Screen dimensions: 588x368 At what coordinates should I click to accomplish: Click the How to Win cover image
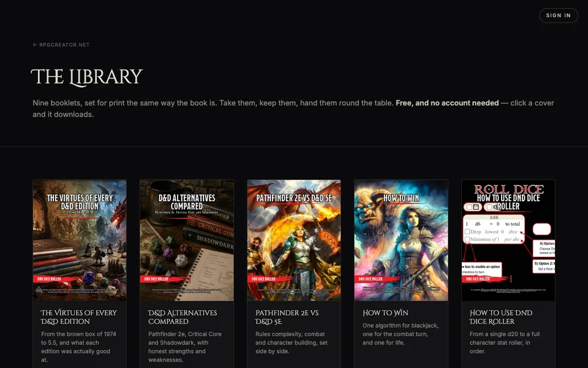click(401, 240)
